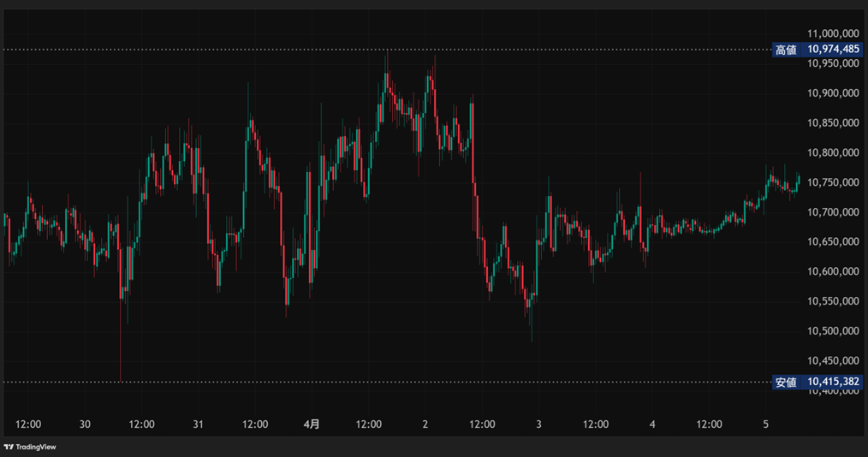Click the 12:00 label between 4 and 5
868x457 pixels.
(x=709, y=424)
